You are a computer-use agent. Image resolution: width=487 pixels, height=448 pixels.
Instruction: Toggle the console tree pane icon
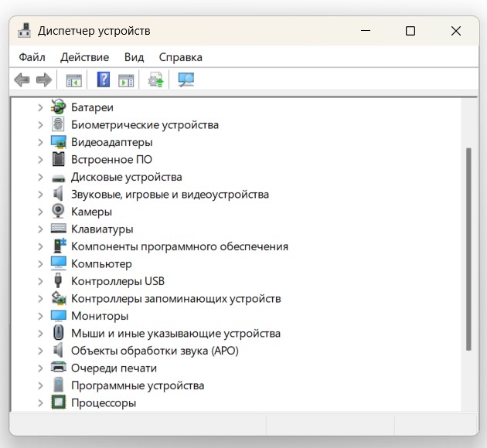pyautogui.click(x=74, y=80)
